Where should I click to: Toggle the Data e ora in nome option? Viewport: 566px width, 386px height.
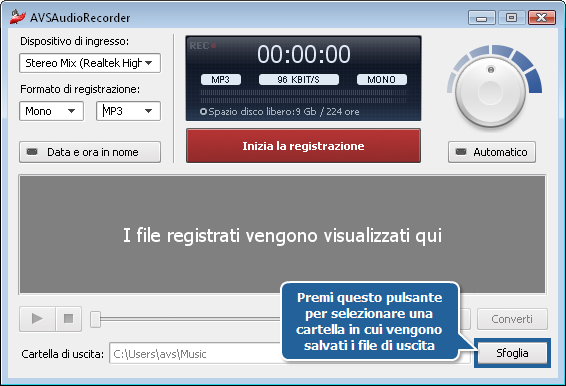[90, 152]
